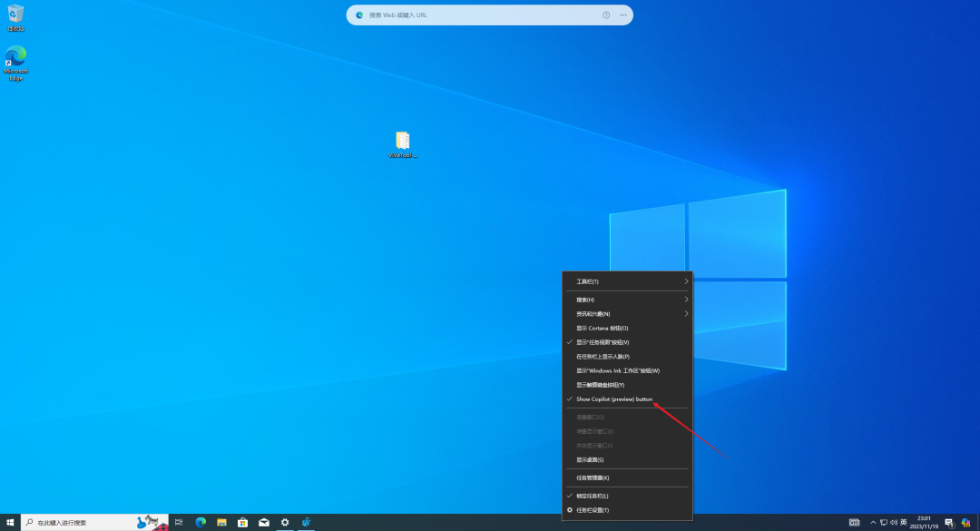The height and width of the screenshot is (531, 980).
Task: Open the notification center icon
Action: tap(949, 523)
